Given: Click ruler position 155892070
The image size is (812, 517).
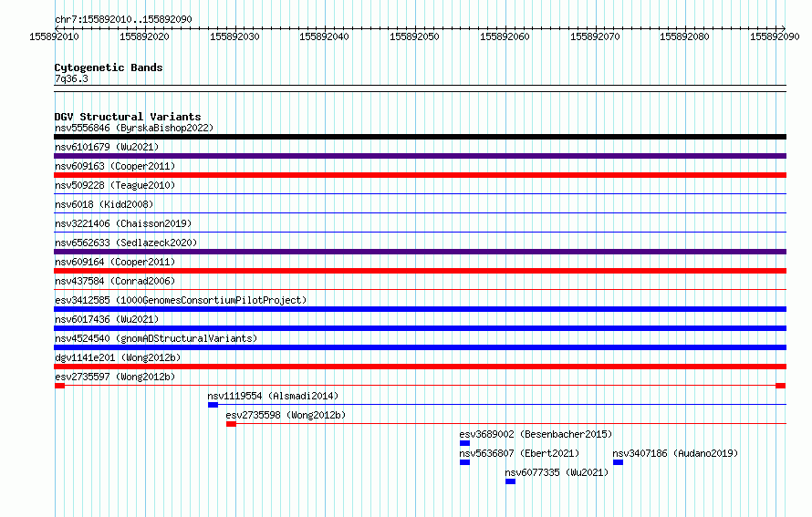Looking at the screenshot, I should (x=595, y=36).
